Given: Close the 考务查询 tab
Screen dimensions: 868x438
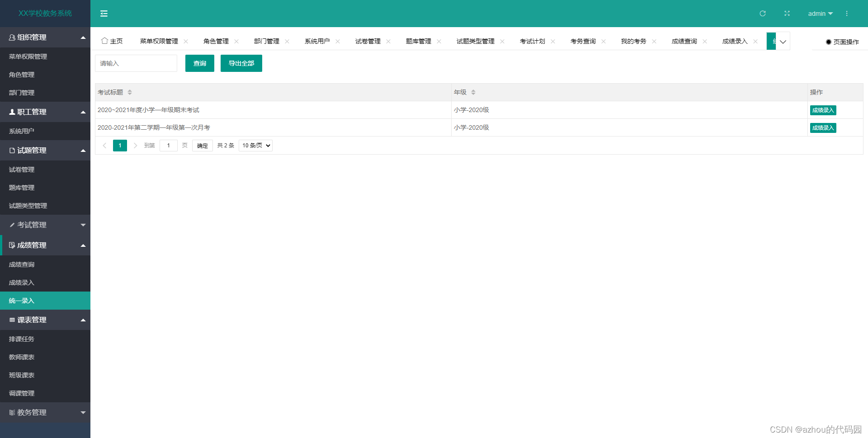Looking at the screenshot, I should 604,41.
